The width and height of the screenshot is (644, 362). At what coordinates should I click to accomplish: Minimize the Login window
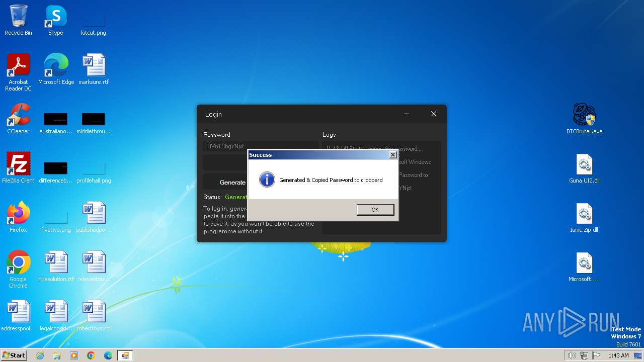click(407, 114)
